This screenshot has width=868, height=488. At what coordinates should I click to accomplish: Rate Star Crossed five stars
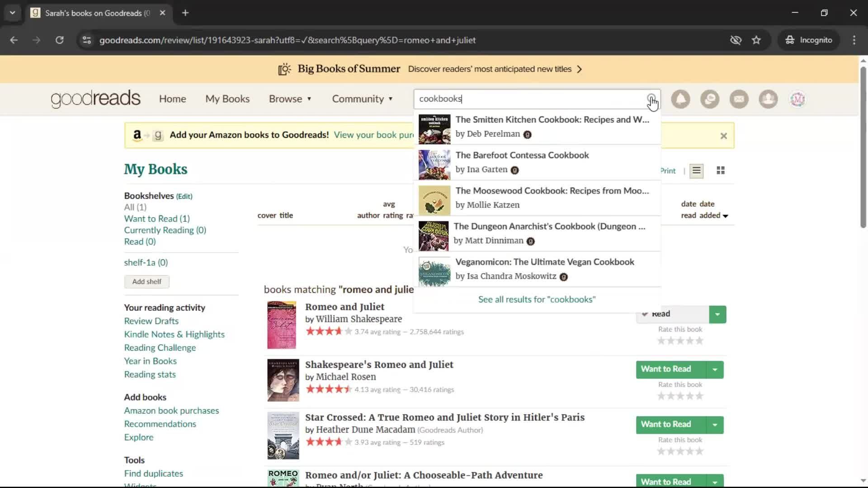point(699,451)
